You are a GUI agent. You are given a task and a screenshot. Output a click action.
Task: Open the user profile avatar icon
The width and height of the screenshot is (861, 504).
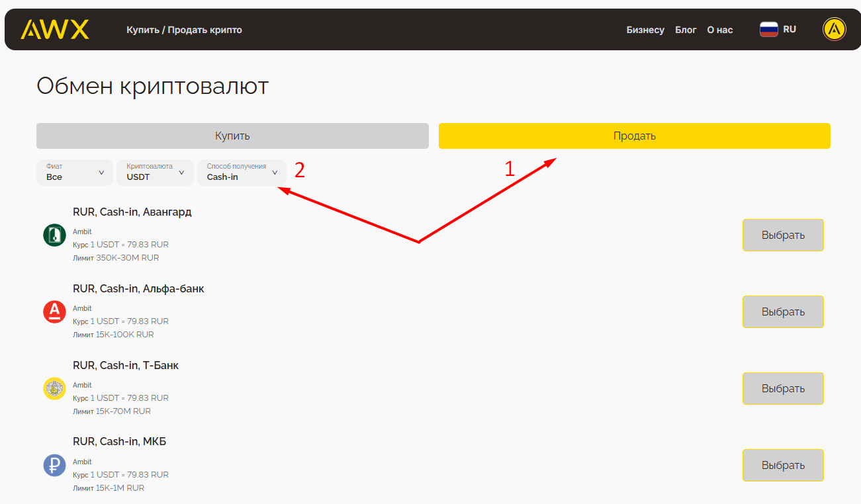point(834,30)
